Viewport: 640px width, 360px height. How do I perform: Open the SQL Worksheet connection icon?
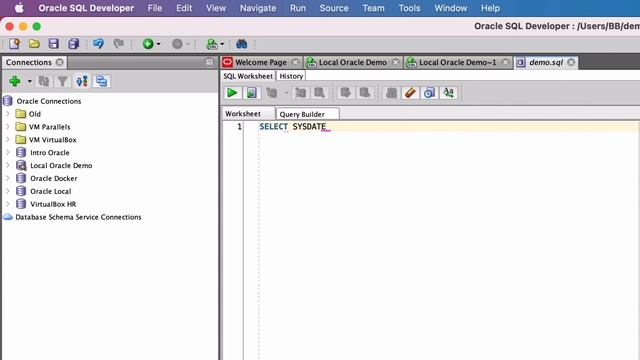click(x=212, y=44)
